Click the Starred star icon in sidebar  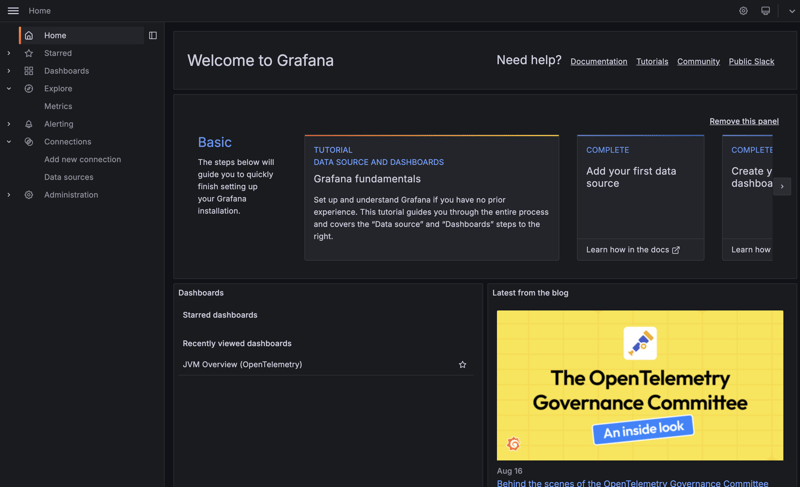coord(29,53)
